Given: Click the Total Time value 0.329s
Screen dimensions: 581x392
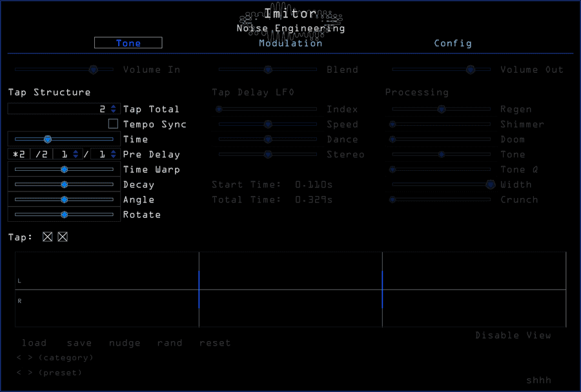Looking at the screenshot, I should (314, 199).
